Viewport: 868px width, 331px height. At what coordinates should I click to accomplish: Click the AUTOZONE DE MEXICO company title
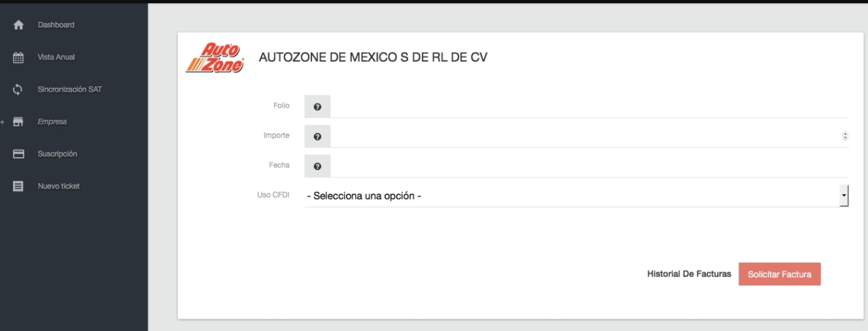[x=373, y=58]
